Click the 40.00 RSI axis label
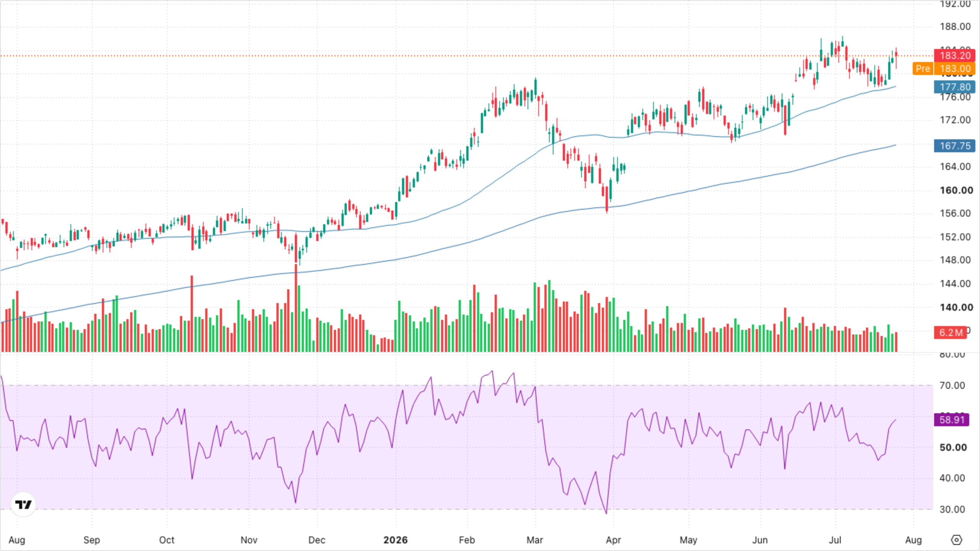 click(x=952, y=478)
